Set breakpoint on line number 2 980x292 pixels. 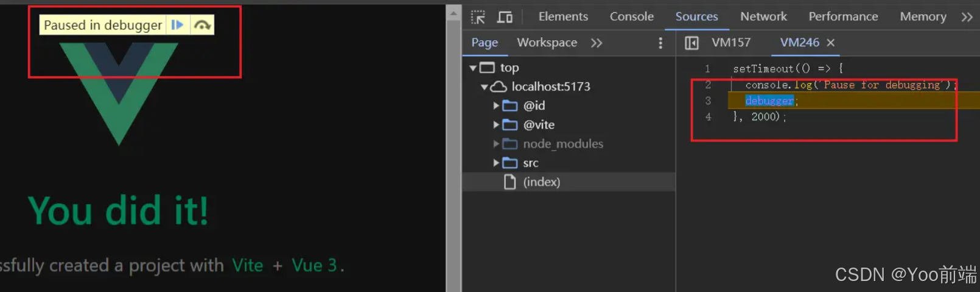click(708, 85)
